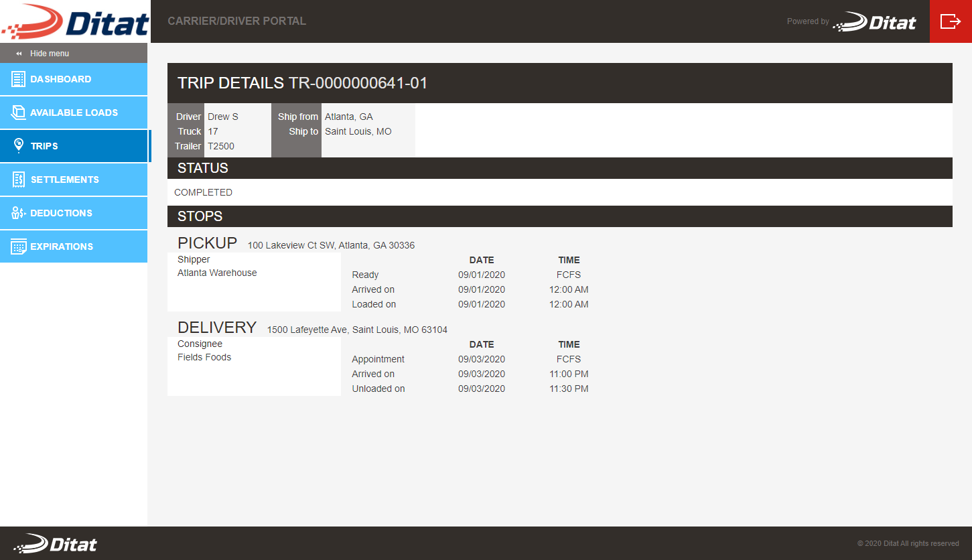Click the COMPLETED status text
The image size is (972, 560).
coord(203,192)
